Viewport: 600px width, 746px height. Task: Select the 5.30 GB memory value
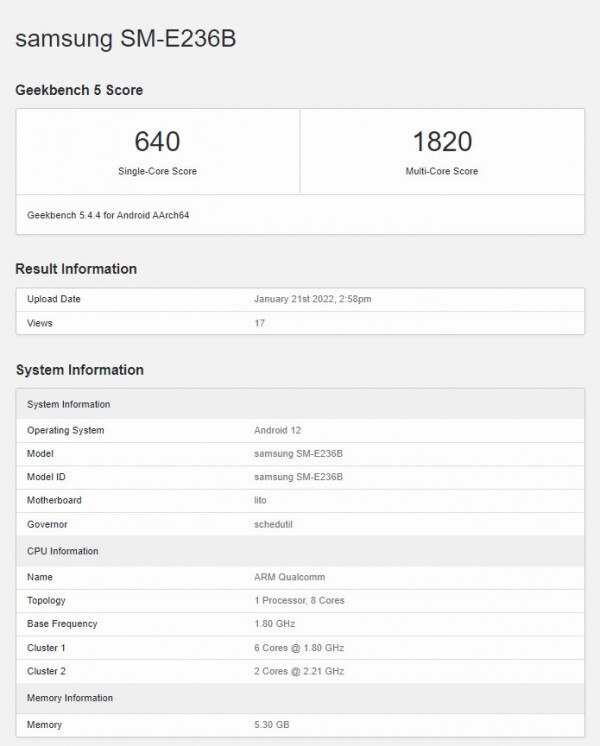(272, 725)
